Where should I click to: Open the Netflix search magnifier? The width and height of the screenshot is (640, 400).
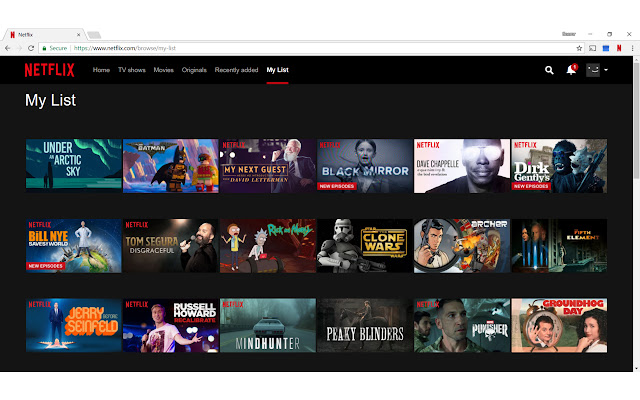pos(549,70)
